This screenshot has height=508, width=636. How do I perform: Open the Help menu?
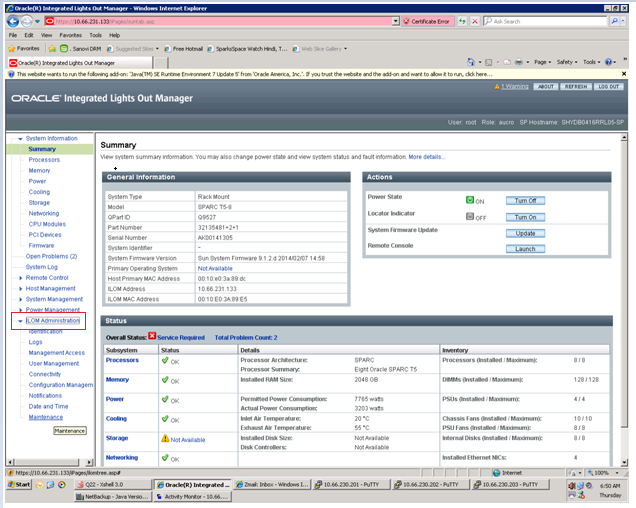pyautogui.click(x=114, y=35)
